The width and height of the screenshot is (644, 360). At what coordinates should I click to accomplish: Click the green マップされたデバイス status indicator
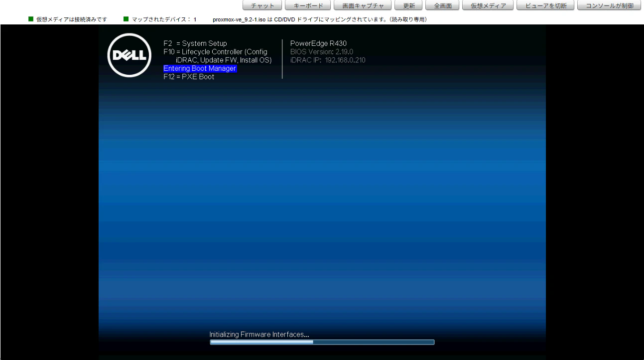126,19
